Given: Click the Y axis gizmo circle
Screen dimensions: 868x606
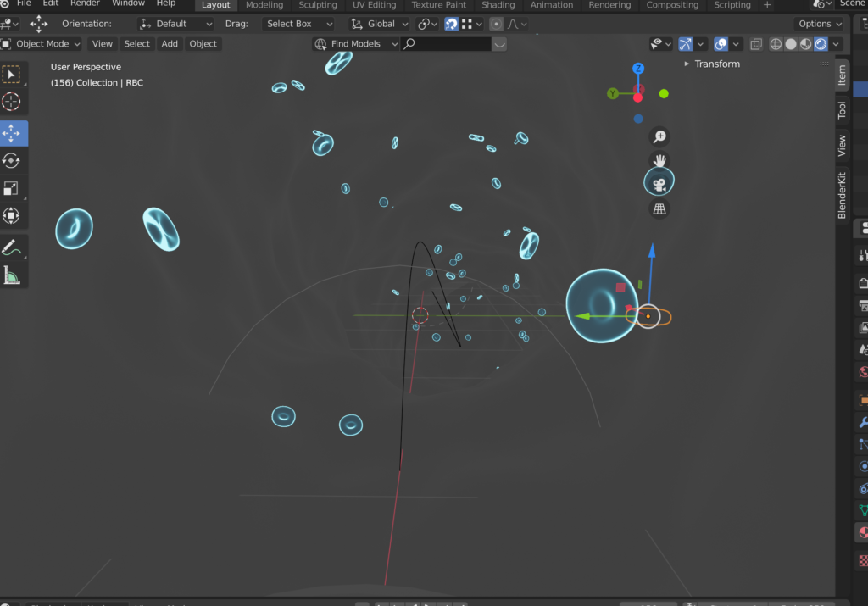Looking at the screenshot, I should pyautogui.click(x=612, y=93).
